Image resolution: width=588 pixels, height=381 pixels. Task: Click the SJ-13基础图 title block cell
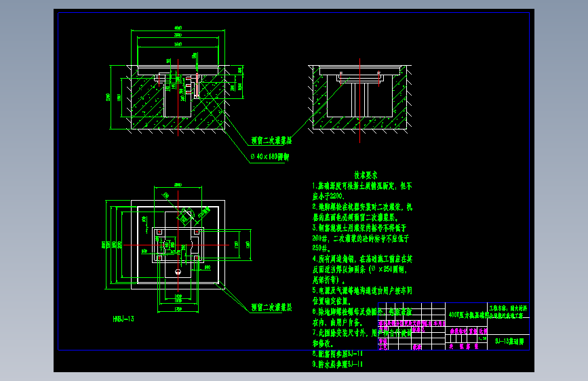(509, 341)
